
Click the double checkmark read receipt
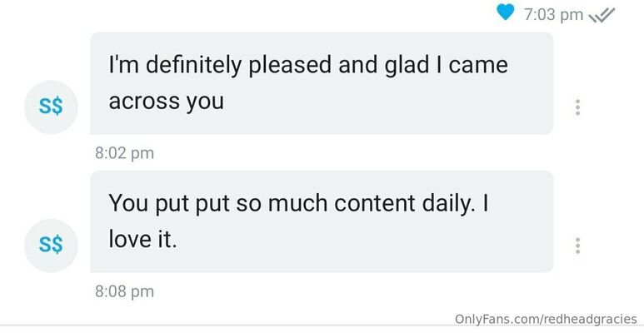pos(602,16)
